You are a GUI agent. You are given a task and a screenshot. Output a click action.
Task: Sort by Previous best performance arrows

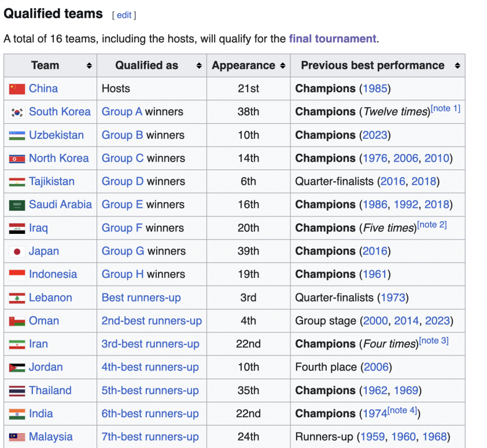coord(457,65)
